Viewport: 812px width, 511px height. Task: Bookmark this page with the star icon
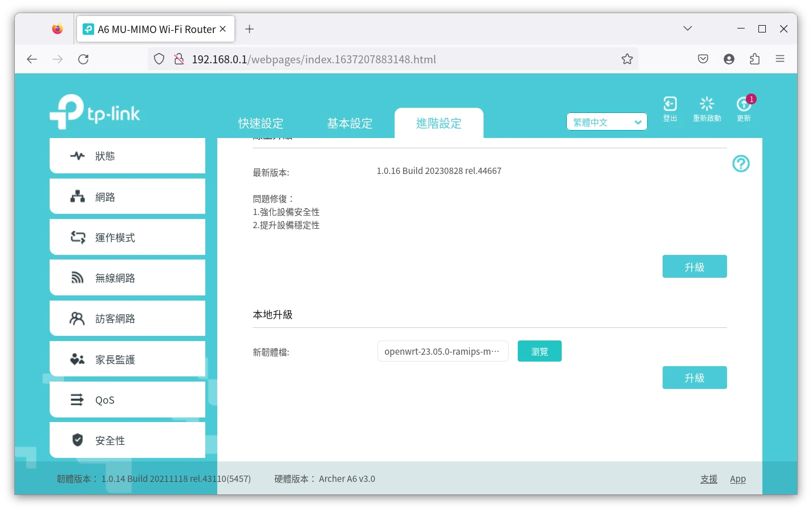(627, 59)
